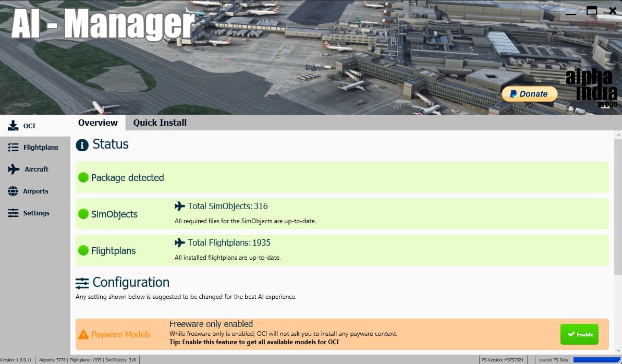Go to the OCI section label
The height and width of the screenshot is (364, 622).
click(x=29, y=126)
